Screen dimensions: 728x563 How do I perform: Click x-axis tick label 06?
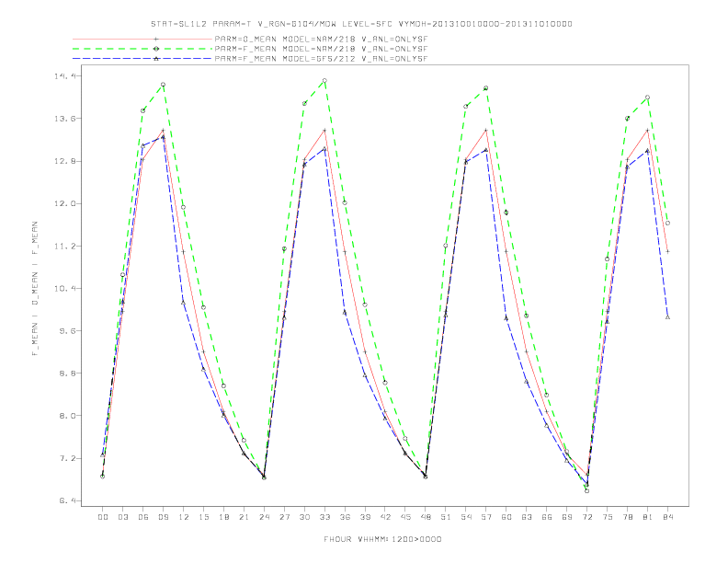(143, 517)
